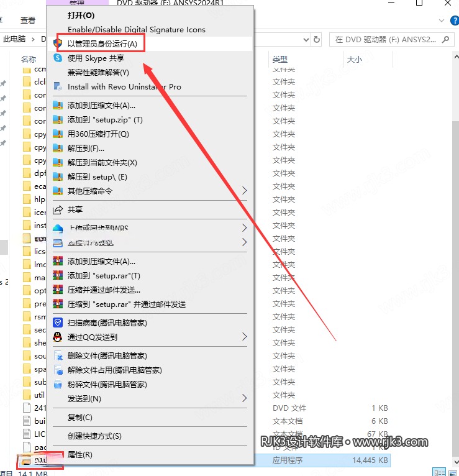Click WinRAR icon beside 压缩并通过邮件发送
This screenshot has height=476, width=459.
[58, 290]
